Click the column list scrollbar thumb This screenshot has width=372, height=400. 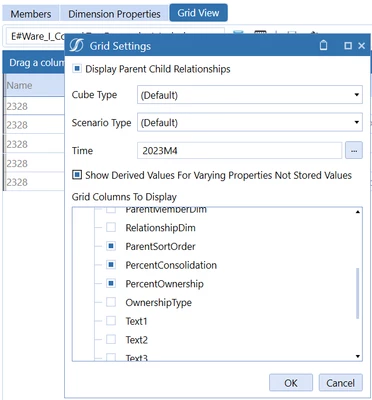(x=358, y=293)
